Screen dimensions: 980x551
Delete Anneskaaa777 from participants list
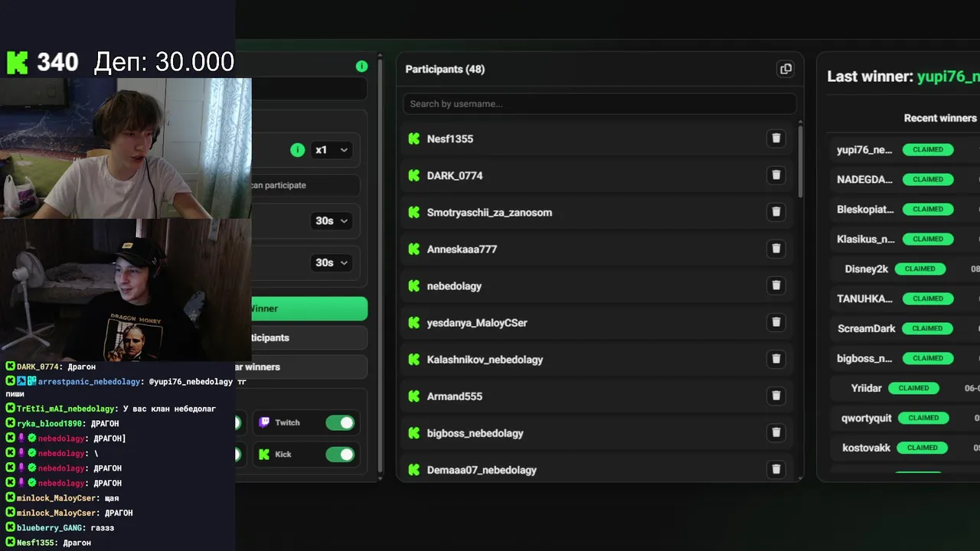[776, 249]
